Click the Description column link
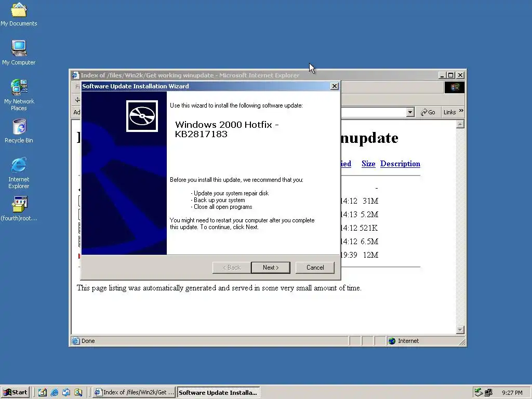Image resolution: width=532 pixels, height=399 pixels. click(x=400, y=164)
